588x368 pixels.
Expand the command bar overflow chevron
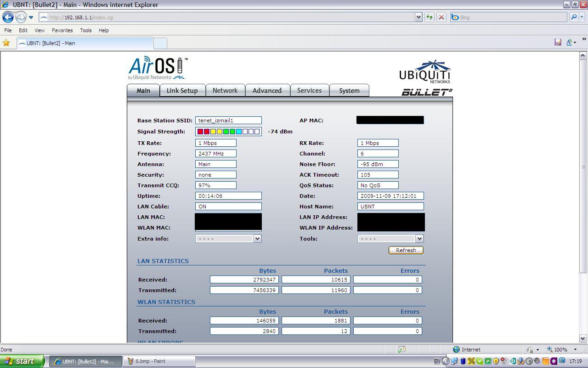tap(584, 39)
